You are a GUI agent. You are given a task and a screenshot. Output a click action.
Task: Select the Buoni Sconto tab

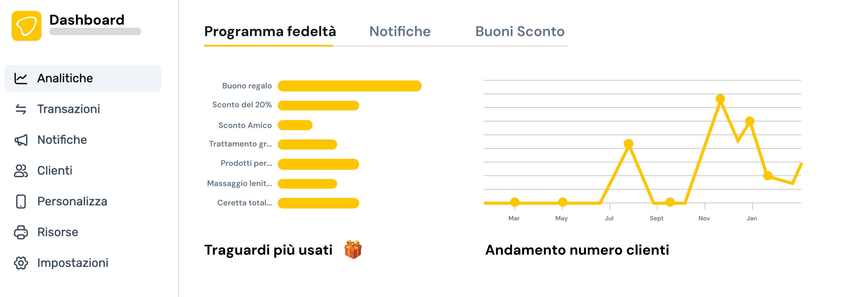point(520,32)
